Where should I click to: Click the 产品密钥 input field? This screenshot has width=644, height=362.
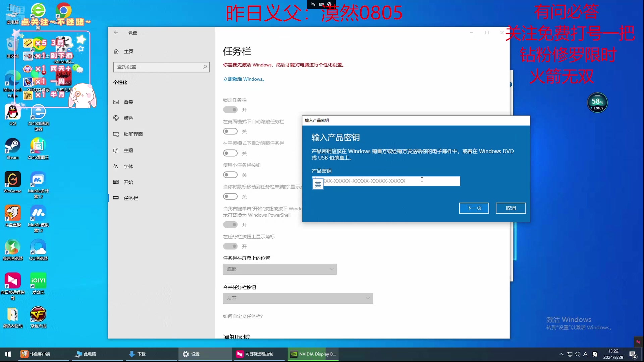[x=386, y=181]
